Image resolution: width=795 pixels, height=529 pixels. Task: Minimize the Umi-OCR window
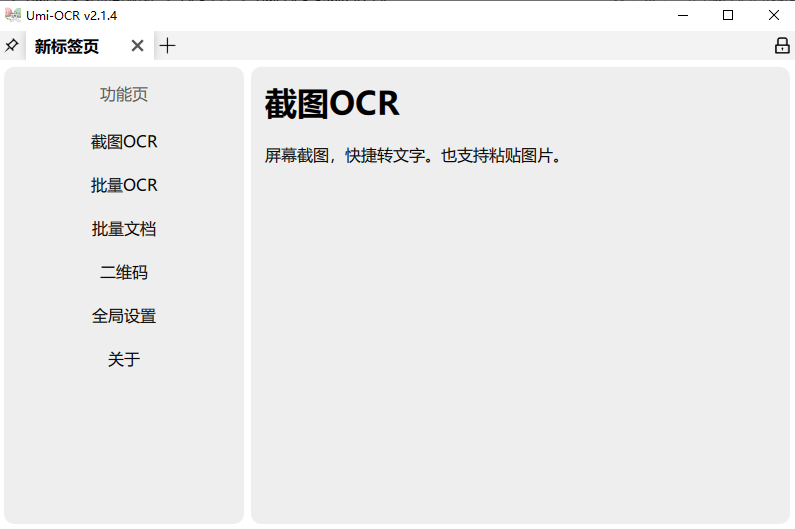[683, 15]
